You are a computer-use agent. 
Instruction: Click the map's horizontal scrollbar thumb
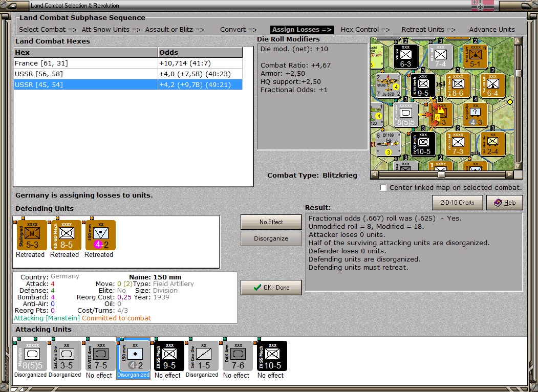click(441, 175)
